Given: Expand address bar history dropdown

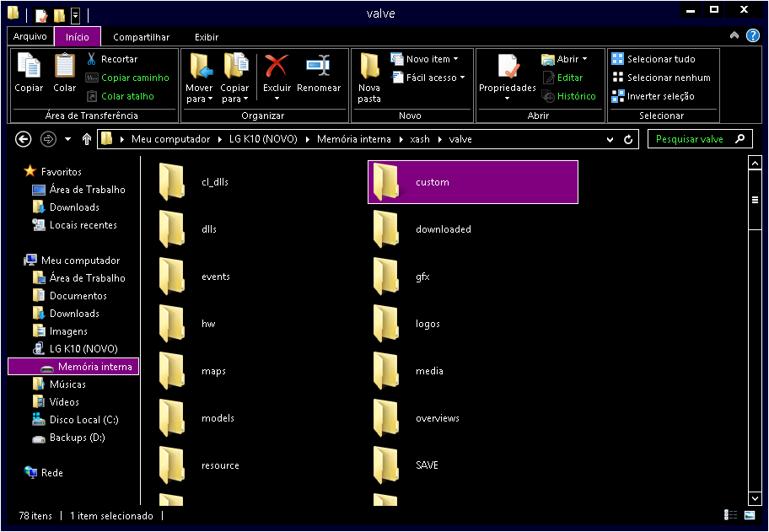Looking at the screenshot, I should pyautogui.click(x=610, y=140).
